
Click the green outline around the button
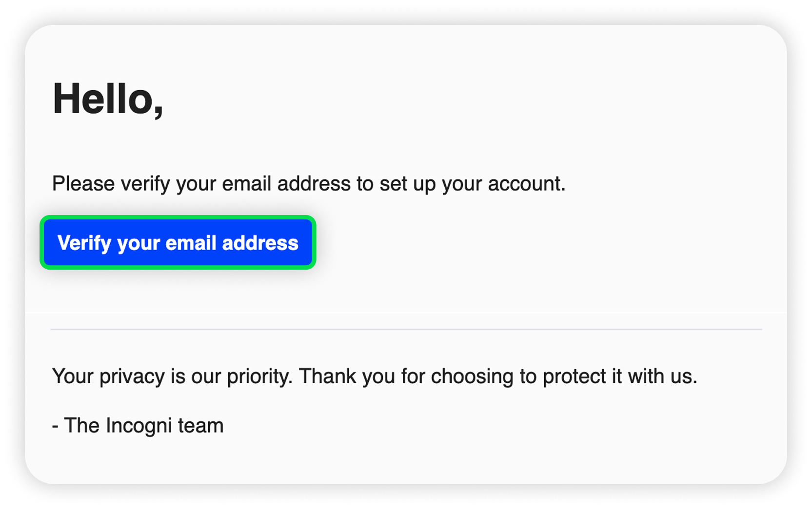pyautogui.click(x=178, y=217)
